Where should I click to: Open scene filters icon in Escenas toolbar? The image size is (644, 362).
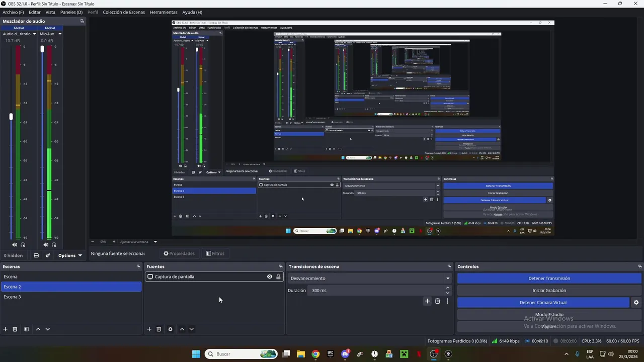(x=26, y=329)
